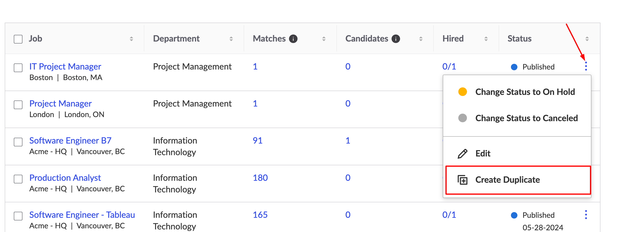Screen dimensions: 644x232
Task: Open three-dot menu for IT Project Manager
Action: point(586,66)
